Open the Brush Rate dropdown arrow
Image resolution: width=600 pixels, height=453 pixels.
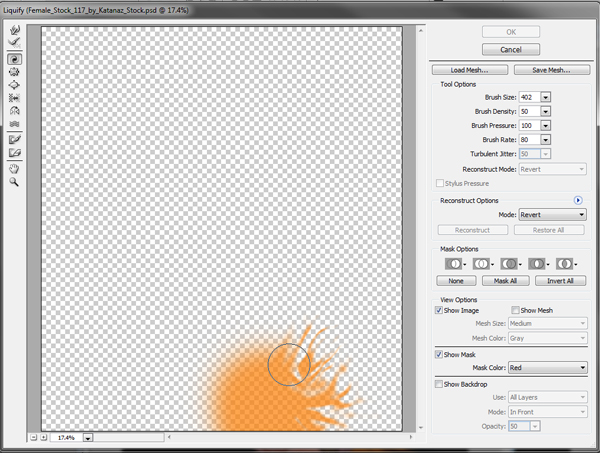(x=546, y=140)
